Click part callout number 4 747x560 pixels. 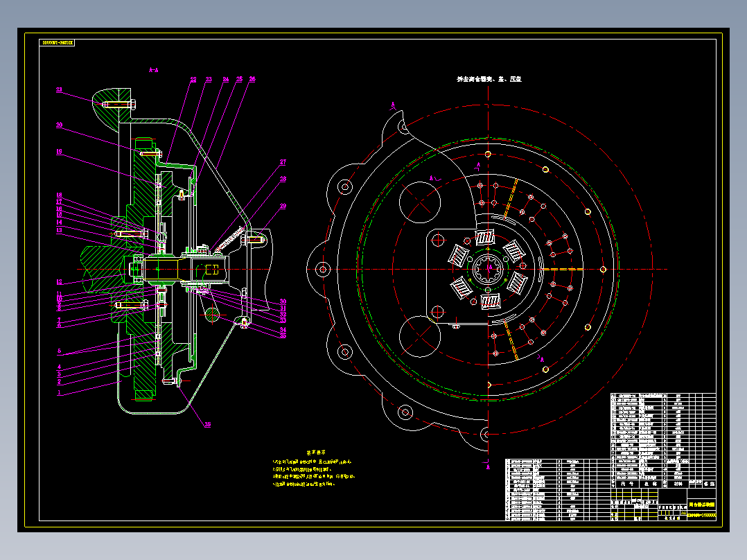pos(59,367)
